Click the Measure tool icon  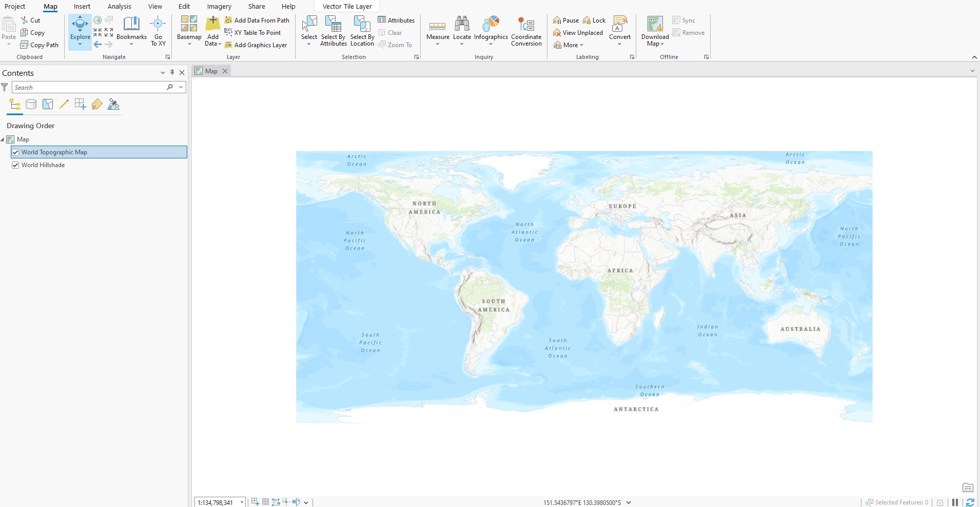[x=438, y=26]
